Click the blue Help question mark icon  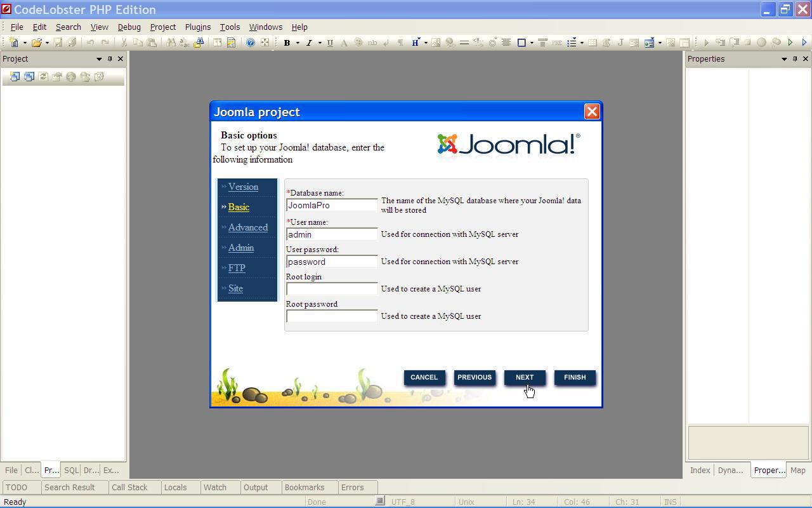click(x=251, y=43)
